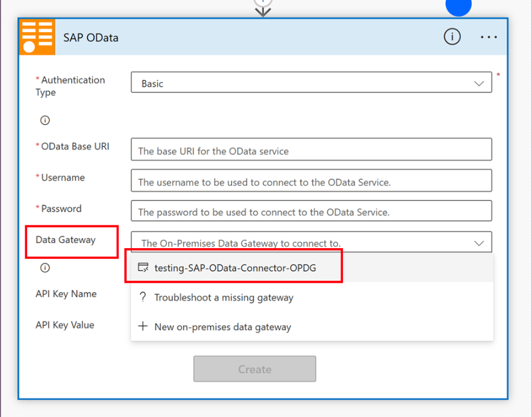Select New on-premises data gateway

[222, 327]
